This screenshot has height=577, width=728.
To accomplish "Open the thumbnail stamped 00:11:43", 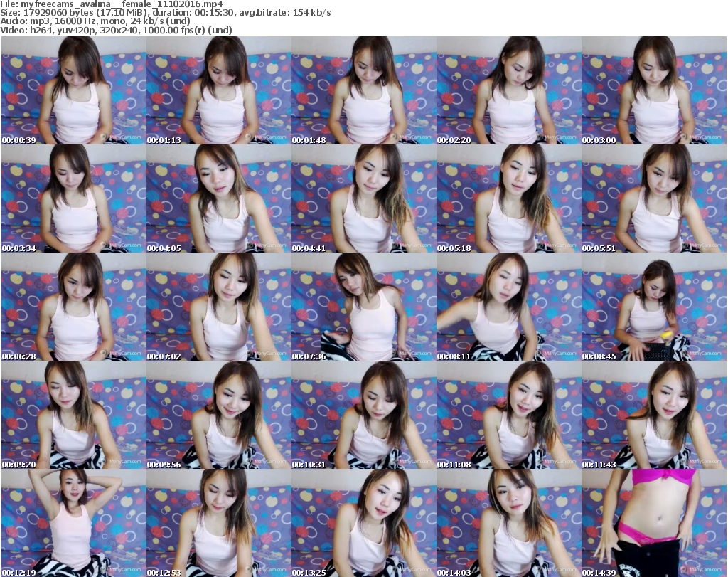I will coord(654,415).
